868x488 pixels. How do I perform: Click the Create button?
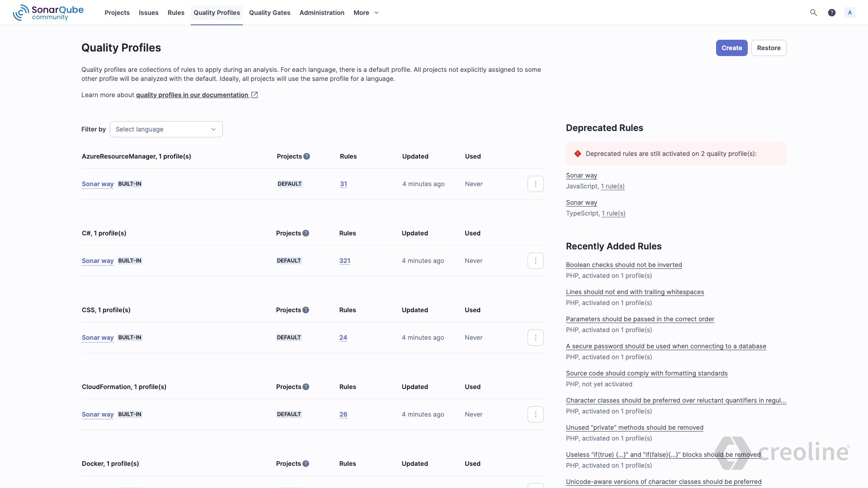pyautogui.click(x=731, y=48)
